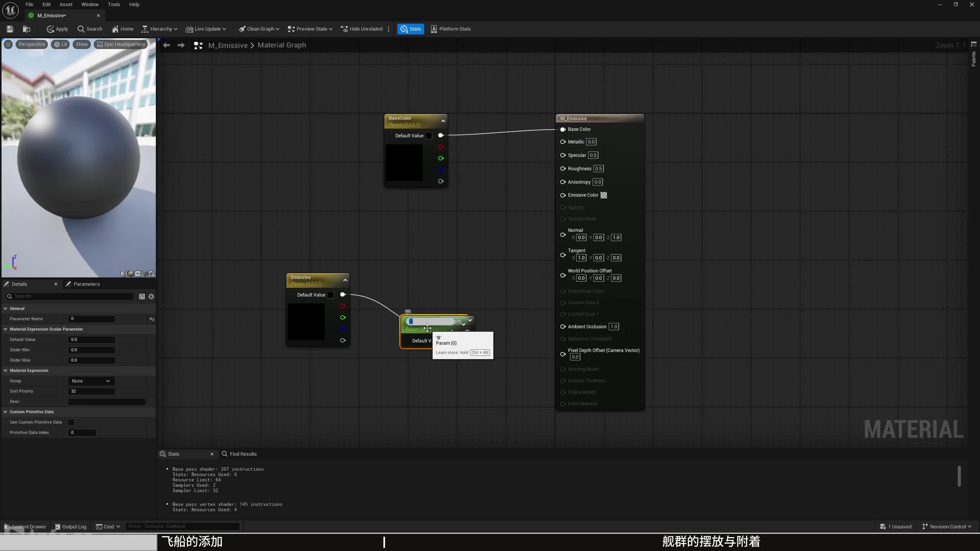Open Platform Stats panel
980x551 pixels.
[x=451, y=29]
